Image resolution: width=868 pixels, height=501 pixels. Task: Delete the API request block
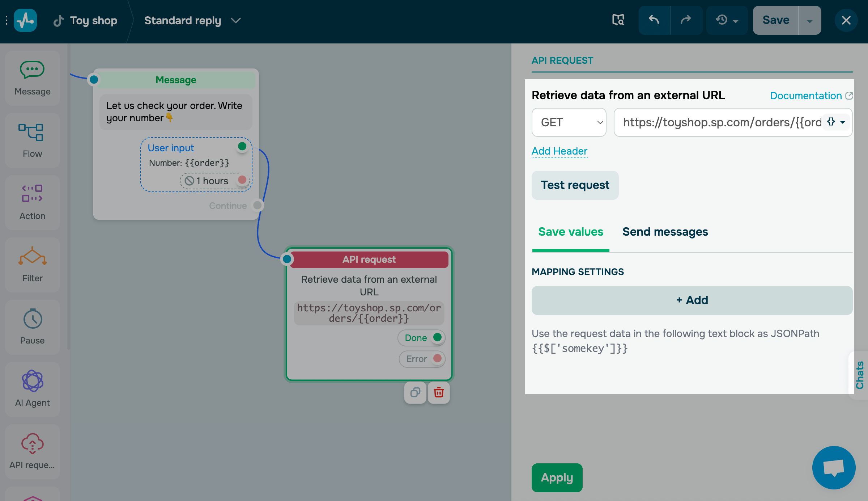[439, 392]
